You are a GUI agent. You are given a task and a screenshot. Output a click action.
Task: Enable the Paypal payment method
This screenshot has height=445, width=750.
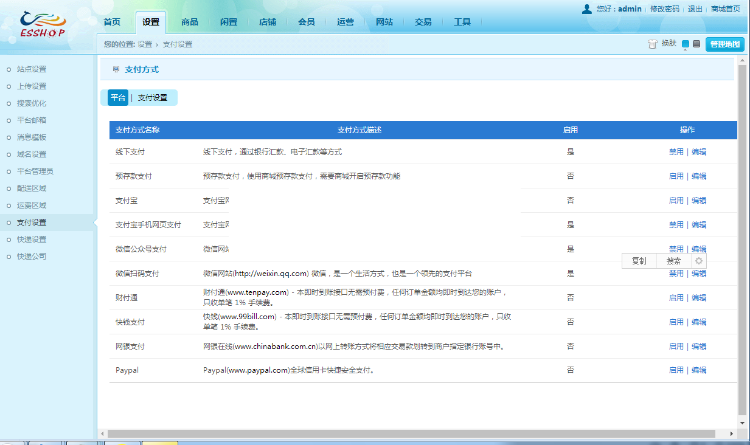pos(676,370)
